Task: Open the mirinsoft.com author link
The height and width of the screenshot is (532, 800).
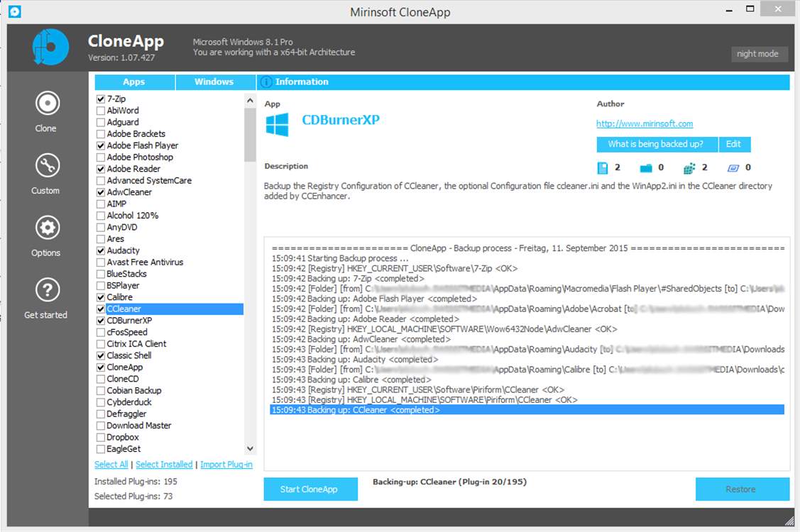Action: tap(645, 124)
